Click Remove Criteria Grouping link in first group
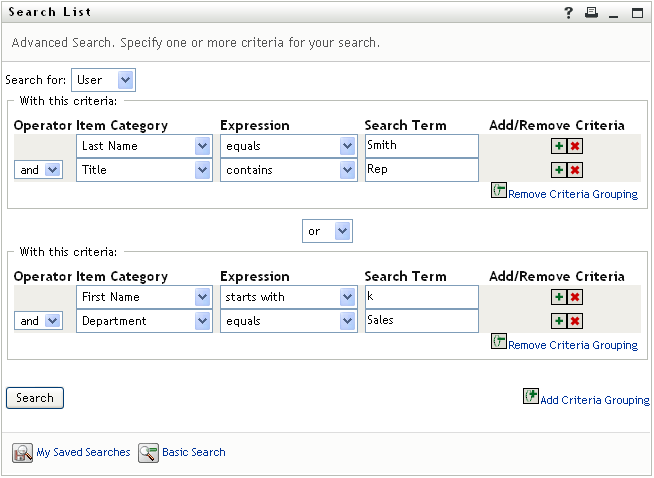This screenshot has width=654, height=478. point(573,194)
